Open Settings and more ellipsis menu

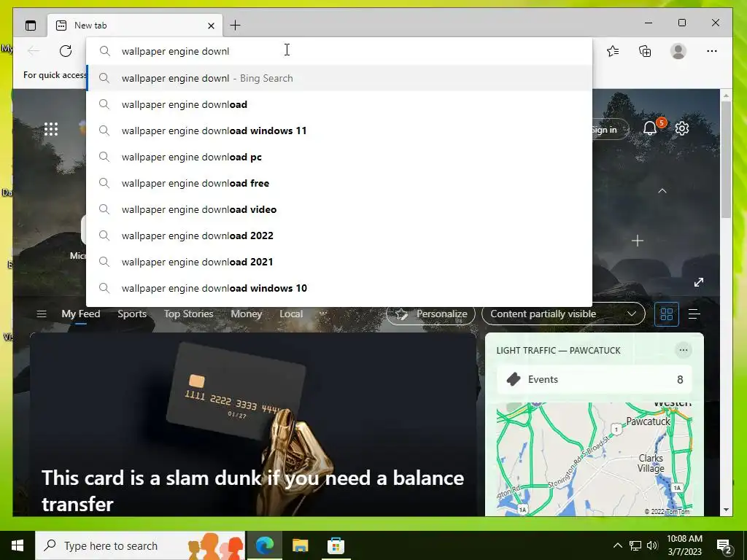click(712, 51)
